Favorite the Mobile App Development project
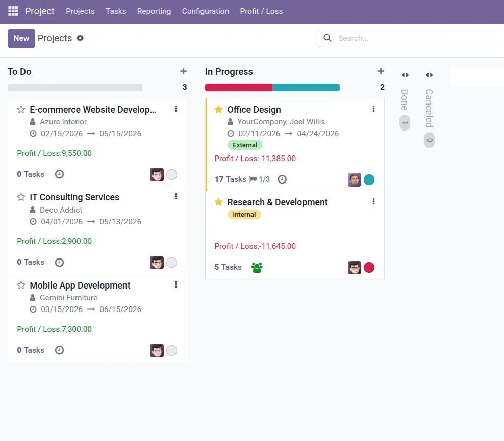This screenshot has width=504, height=441. tap(21, 285)
